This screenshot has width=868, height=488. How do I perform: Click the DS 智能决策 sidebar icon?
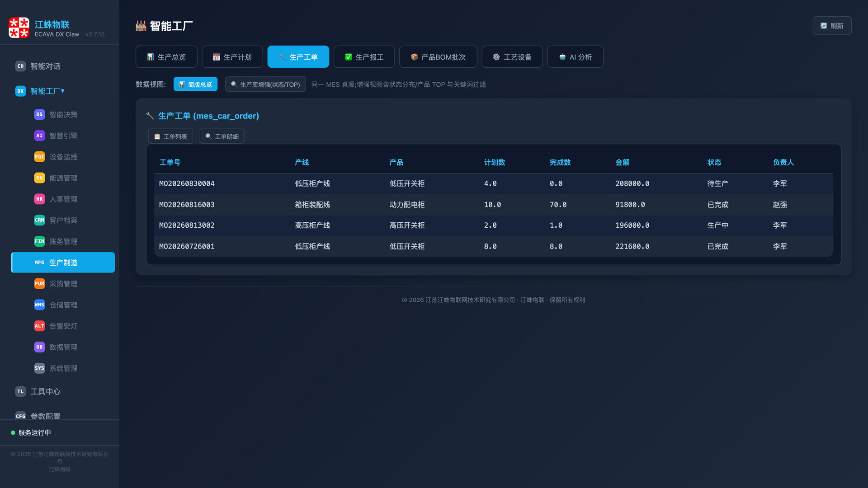[x=39, y=114]
